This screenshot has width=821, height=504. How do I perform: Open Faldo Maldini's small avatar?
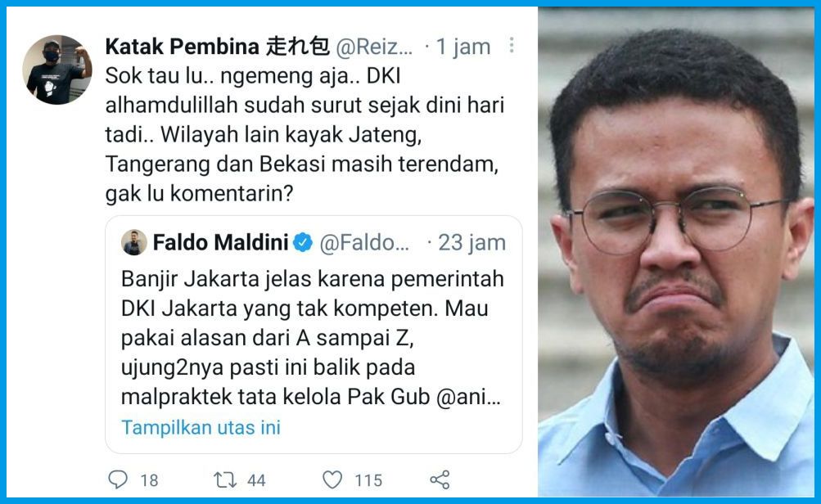(134, 243)
